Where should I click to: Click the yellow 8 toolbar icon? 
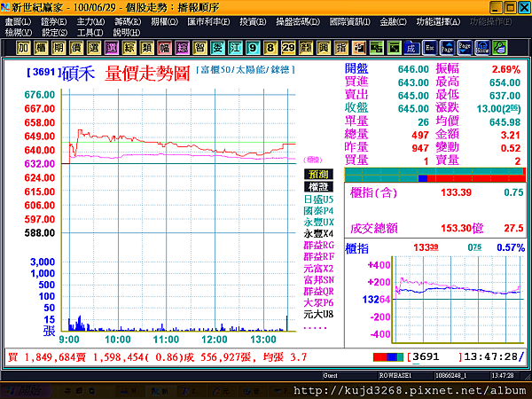(x=270, y=48)
